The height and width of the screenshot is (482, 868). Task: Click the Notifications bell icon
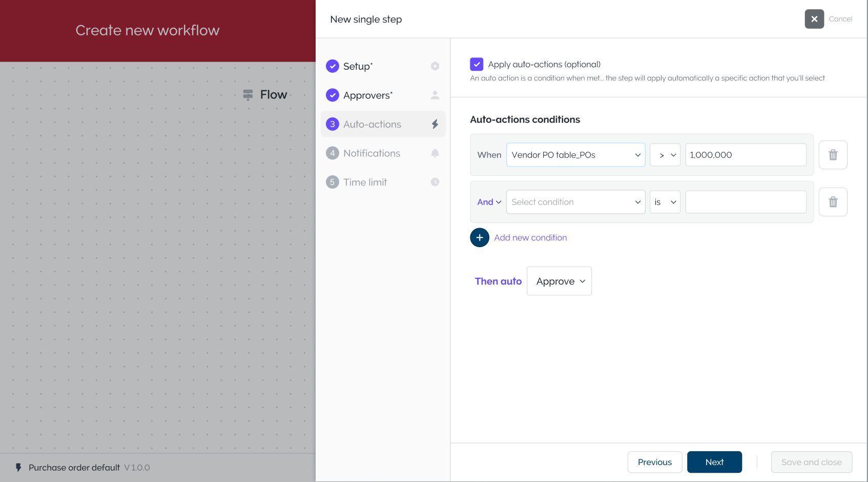tap(435, 153)
